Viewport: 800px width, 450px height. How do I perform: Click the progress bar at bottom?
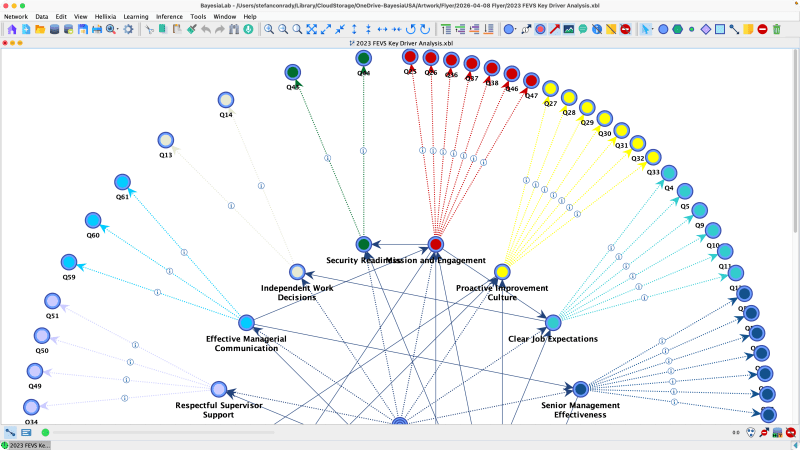tap(163, 433)
